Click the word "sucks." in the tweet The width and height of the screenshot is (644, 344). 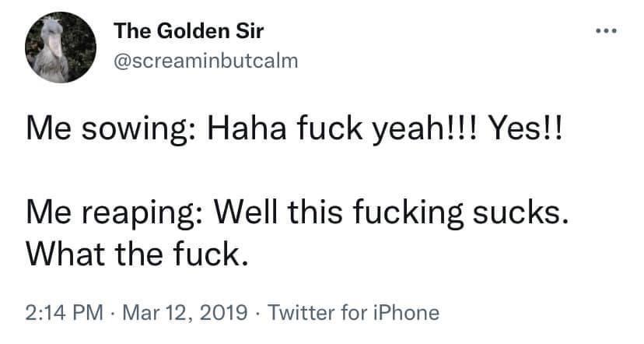pyautogui.click(x=521, y=212)
